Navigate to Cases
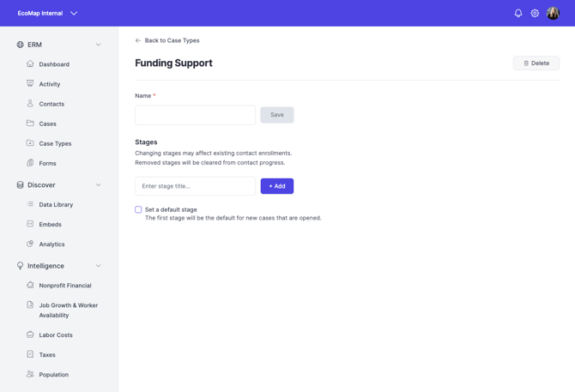This screenshot has width=575, height=392. (x=48, y=124)
